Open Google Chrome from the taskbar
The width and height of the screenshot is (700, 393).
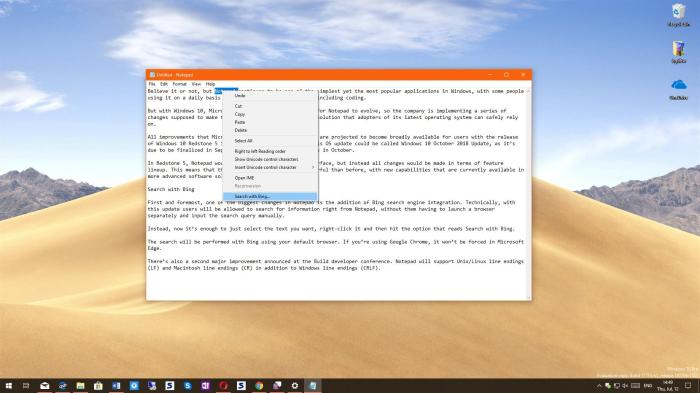tap(259, 385)
